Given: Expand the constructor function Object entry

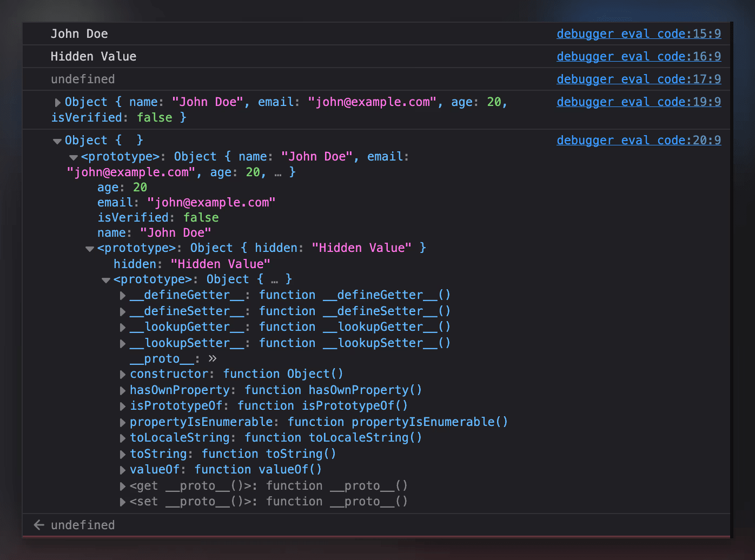Looking at the screenshot, I should pos(122,374).
